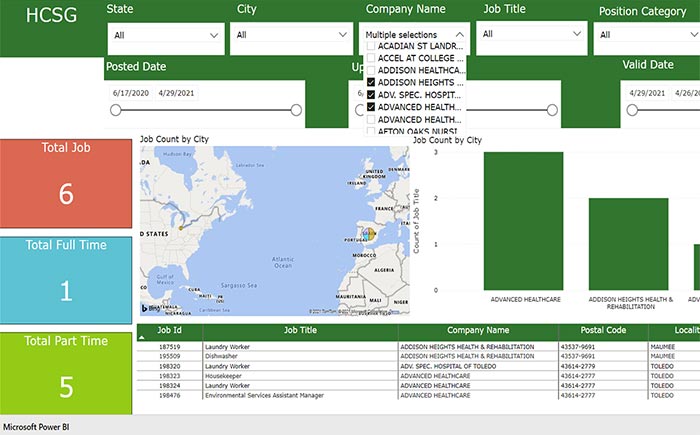
Task: Select Job Id 195509 cell
Action: (x=170, y=356)
